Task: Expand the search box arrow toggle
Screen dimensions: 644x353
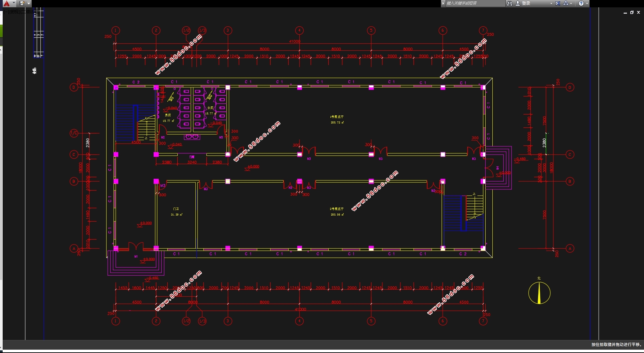Action: coord(443,3)
